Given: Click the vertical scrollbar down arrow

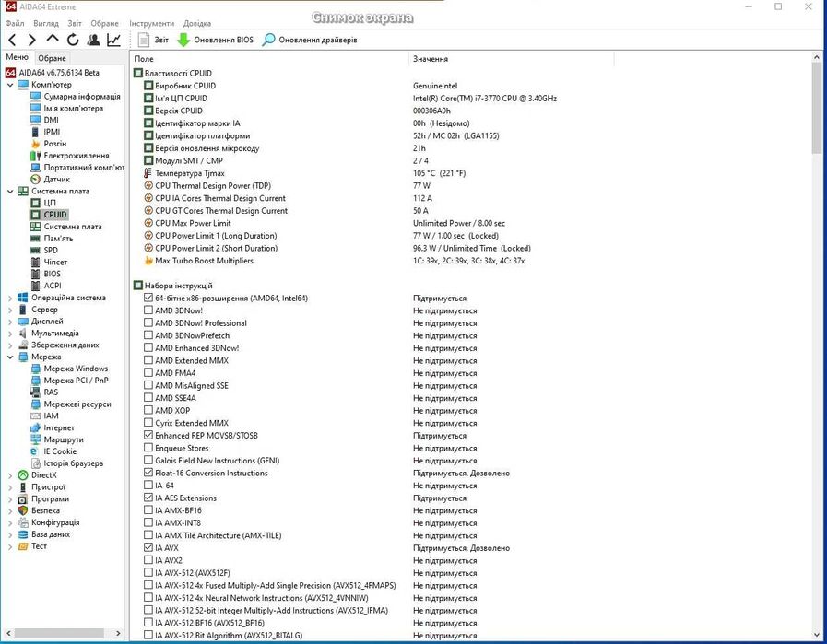Looking at the screenshot, I should coord(818,634).
